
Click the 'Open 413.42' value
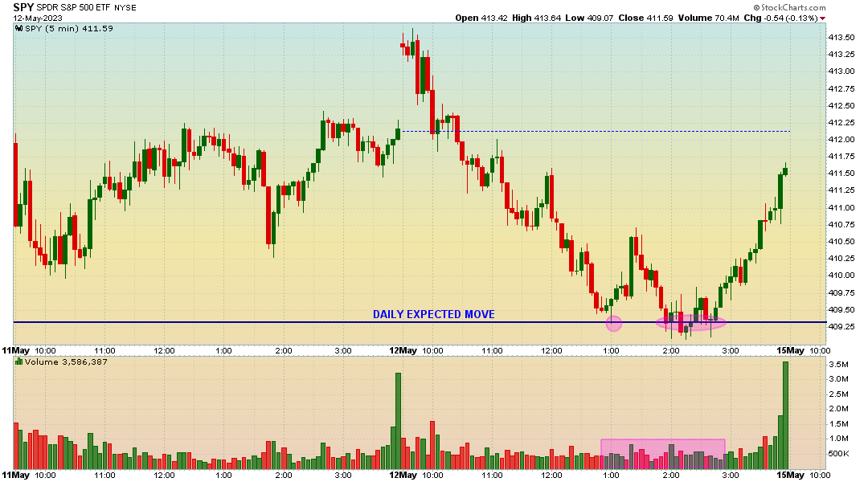[x=481, y=18]
